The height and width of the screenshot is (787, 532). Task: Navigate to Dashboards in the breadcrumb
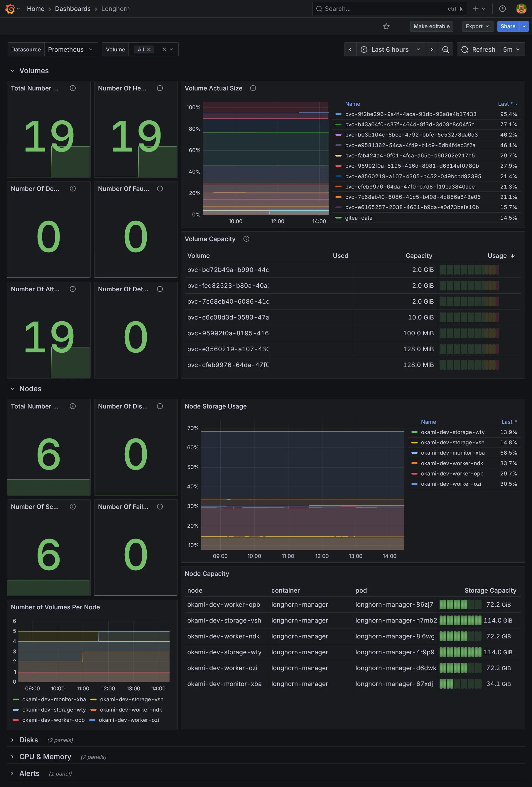point(73,9)
